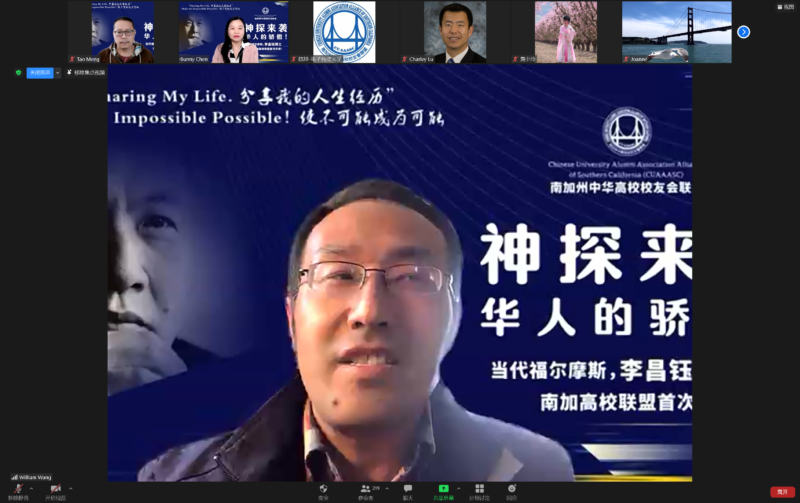
Task: Open the Participants panel
Action: click(366, 490)
